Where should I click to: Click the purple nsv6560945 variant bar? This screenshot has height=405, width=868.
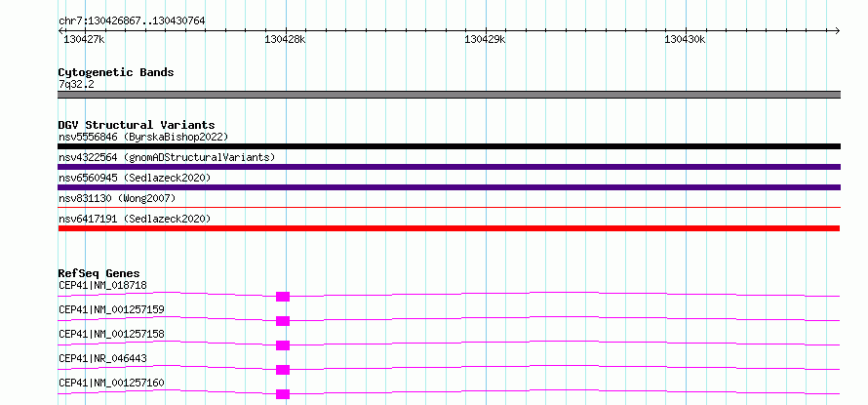pyautogui.click(x=449, y=187)
